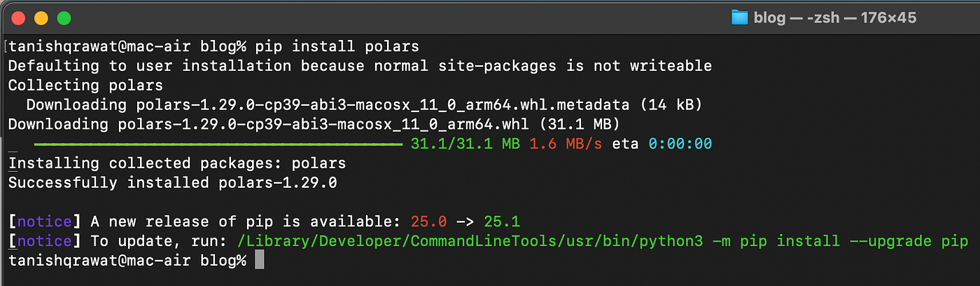
Task: Zoom the window with the green button
Action: tap(64, 18)
